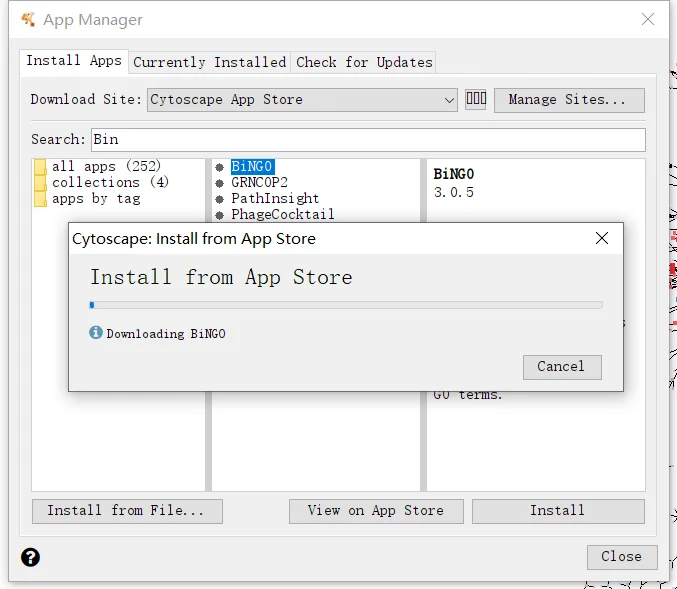
Task: Click the bullet icon beside PathInsight
Action: (x=220, y=200)
